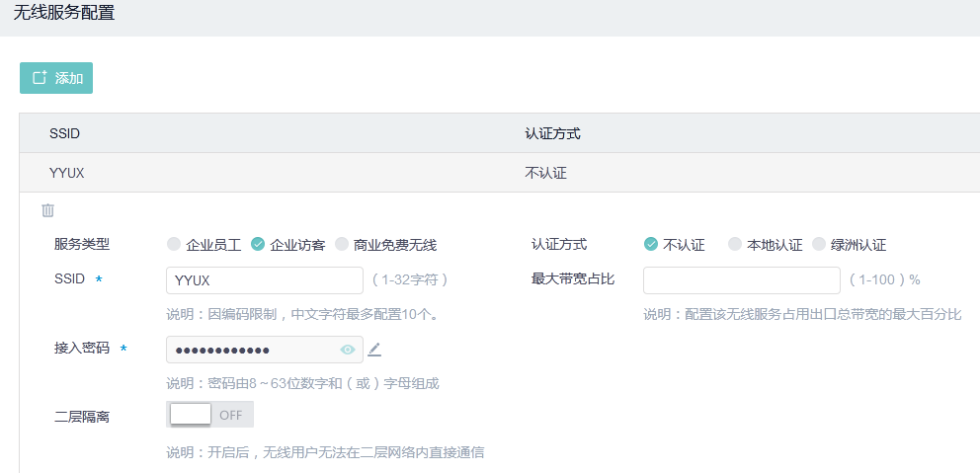Collapse the YYUX table row
The width and height of the screenshot is (980, 473).
(x=67, y=173)
